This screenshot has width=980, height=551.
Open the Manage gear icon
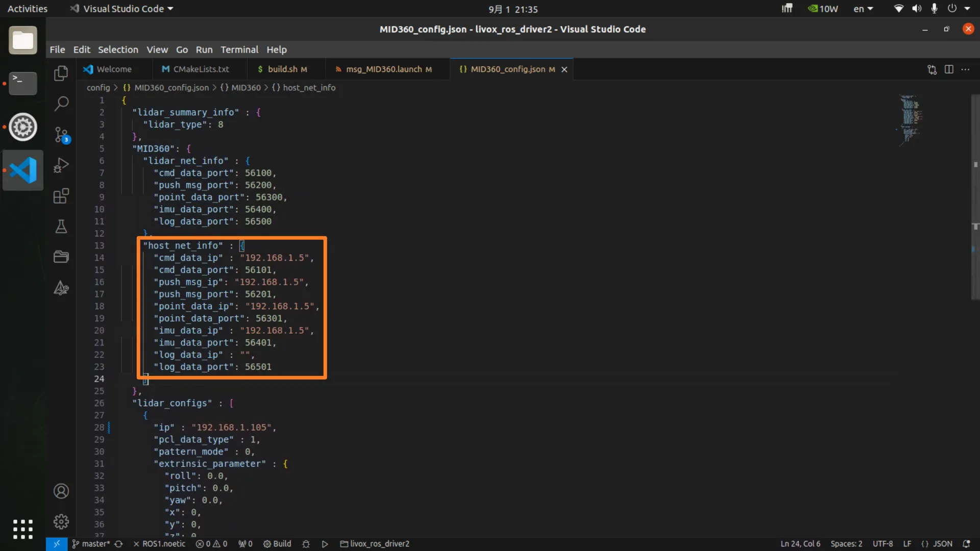click(61, 521)
